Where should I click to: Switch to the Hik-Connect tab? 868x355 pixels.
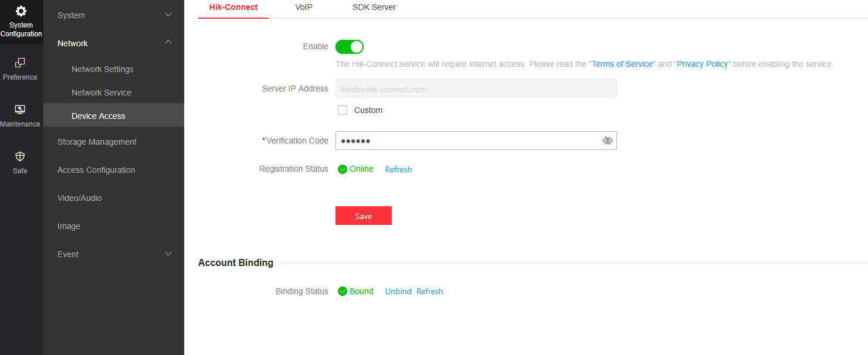[x=233, y=8]
